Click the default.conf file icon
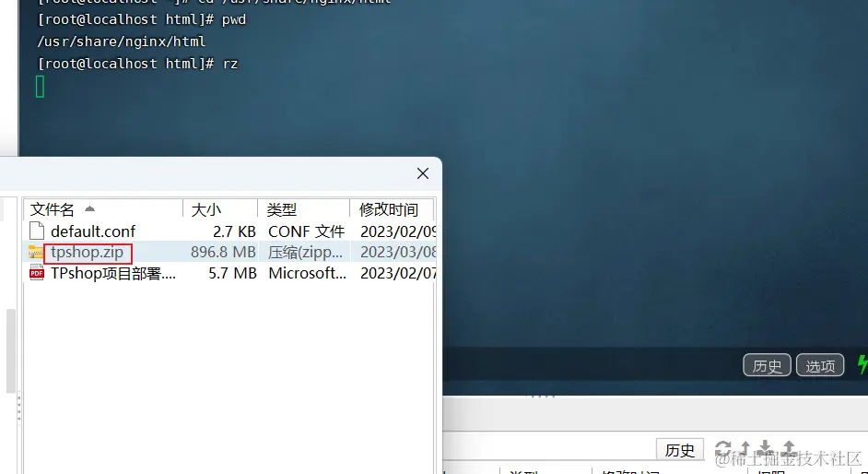Image resolution: width=868 pixels, height=474 pixels. [37, 231]
